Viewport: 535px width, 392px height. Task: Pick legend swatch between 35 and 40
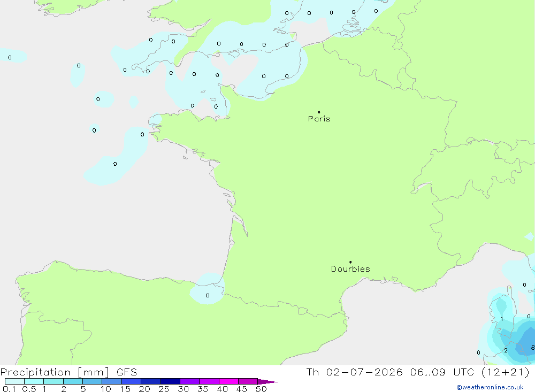coord(209,381)
